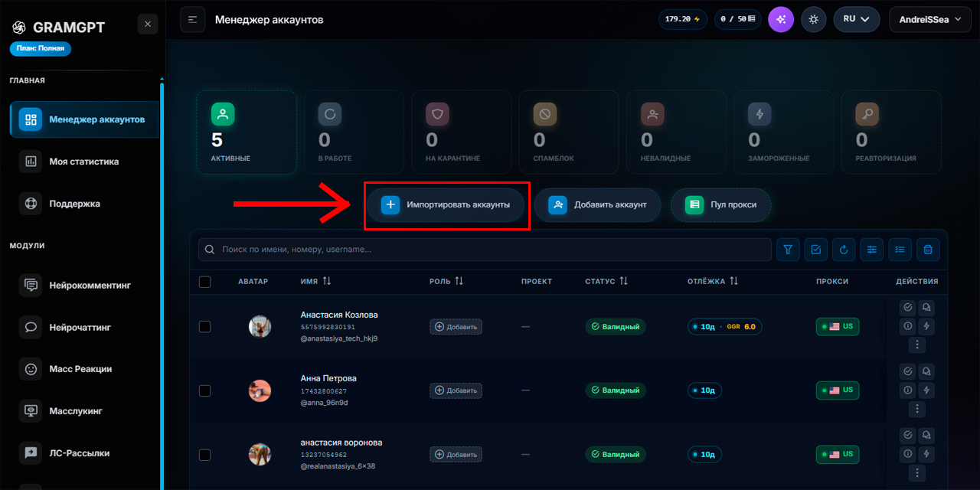
Task: Open Моя статистика in sidebar
Action: click(84, 162)
